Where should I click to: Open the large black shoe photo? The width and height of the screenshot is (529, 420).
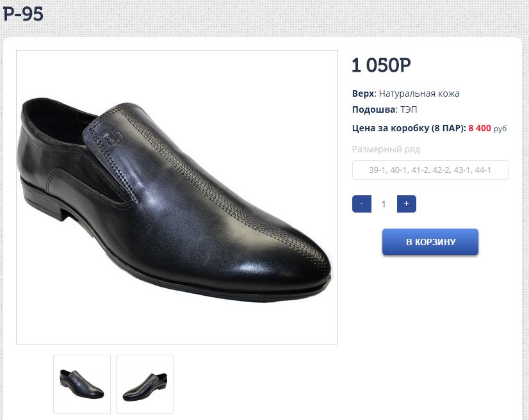click(177, 197)
